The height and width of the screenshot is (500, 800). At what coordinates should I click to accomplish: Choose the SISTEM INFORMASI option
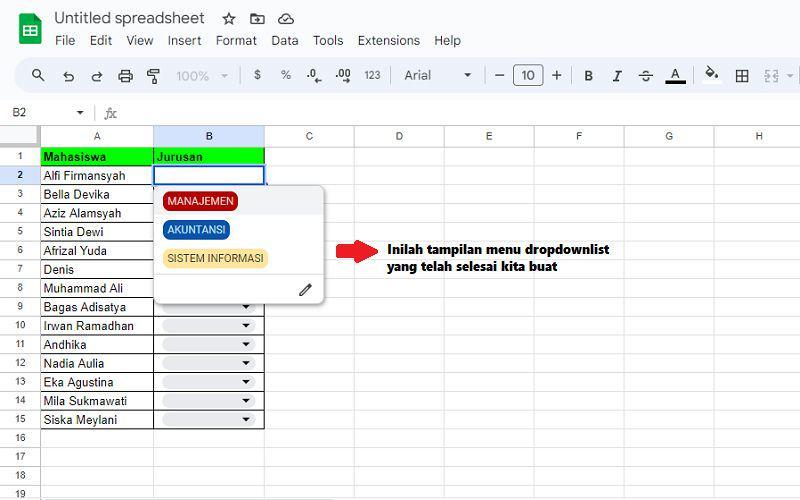click(215, 258)
